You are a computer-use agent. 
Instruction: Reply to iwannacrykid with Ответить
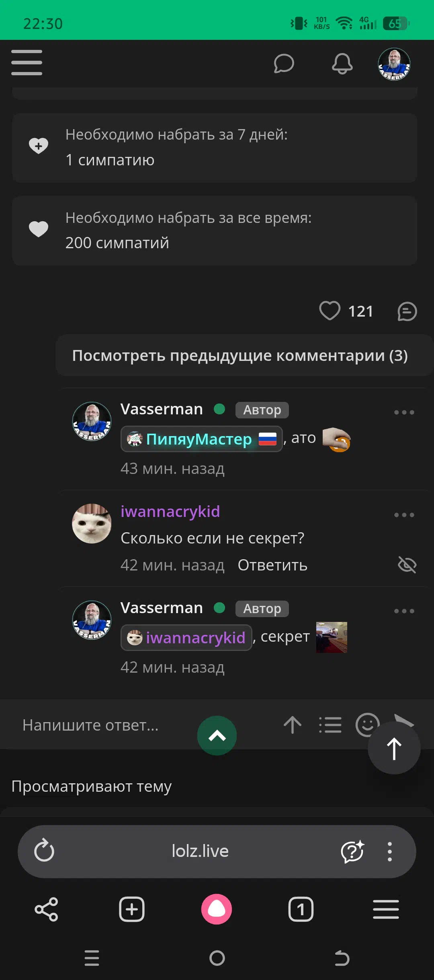pyautogui.click(x=272, y=565)
